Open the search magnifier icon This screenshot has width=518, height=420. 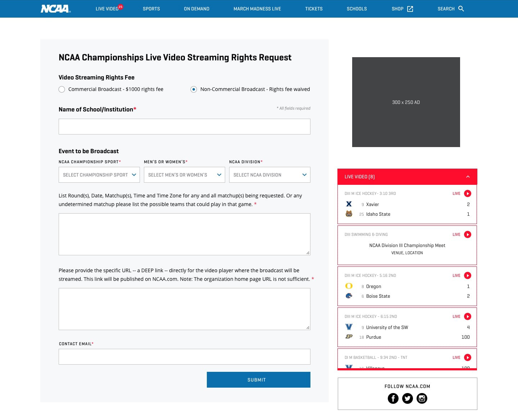pos(461,9)
